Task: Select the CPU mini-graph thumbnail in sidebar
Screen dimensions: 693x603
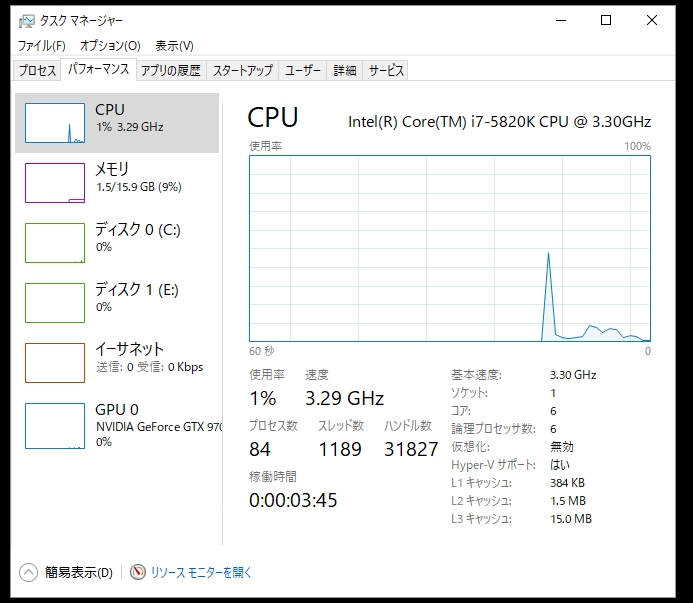Action: pos(55,123)
